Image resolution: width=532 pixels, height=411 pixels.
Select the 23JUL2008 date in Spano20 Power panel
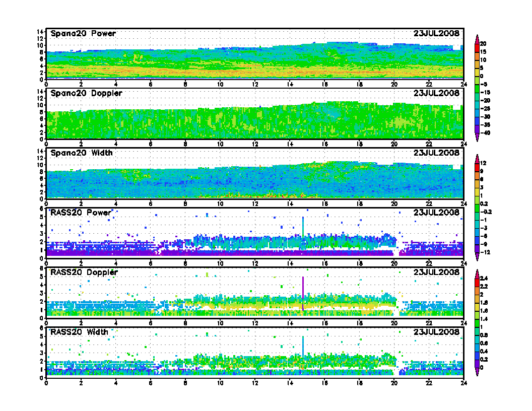436,33
